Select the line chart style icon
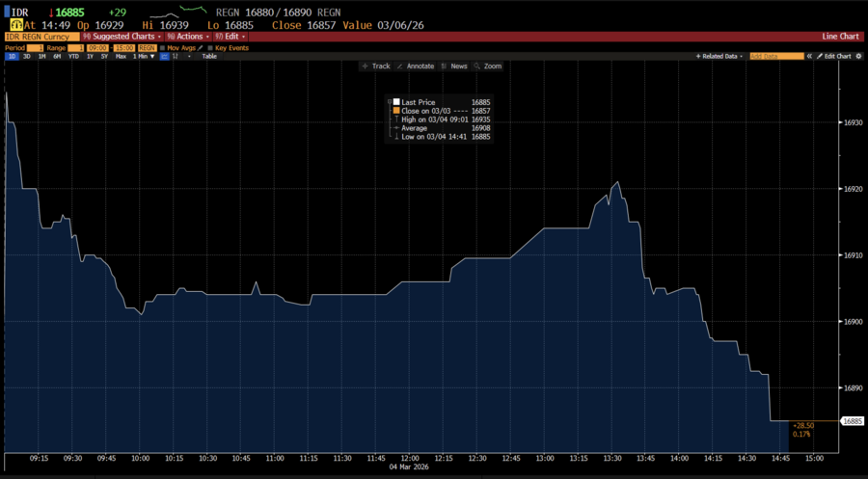868x479 pixels. tap(163, 56)
